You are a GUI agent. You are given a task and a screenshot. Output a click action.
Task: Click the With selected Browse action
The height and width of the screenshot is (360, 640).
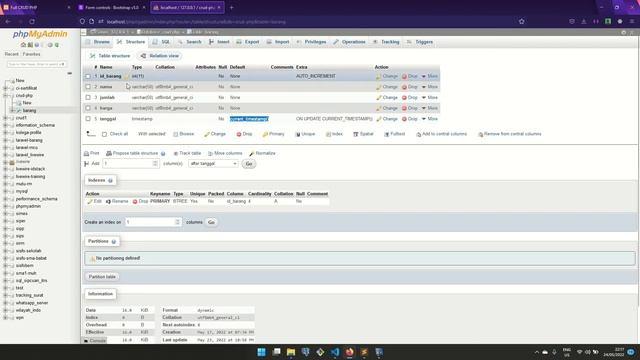coord(184,134)
